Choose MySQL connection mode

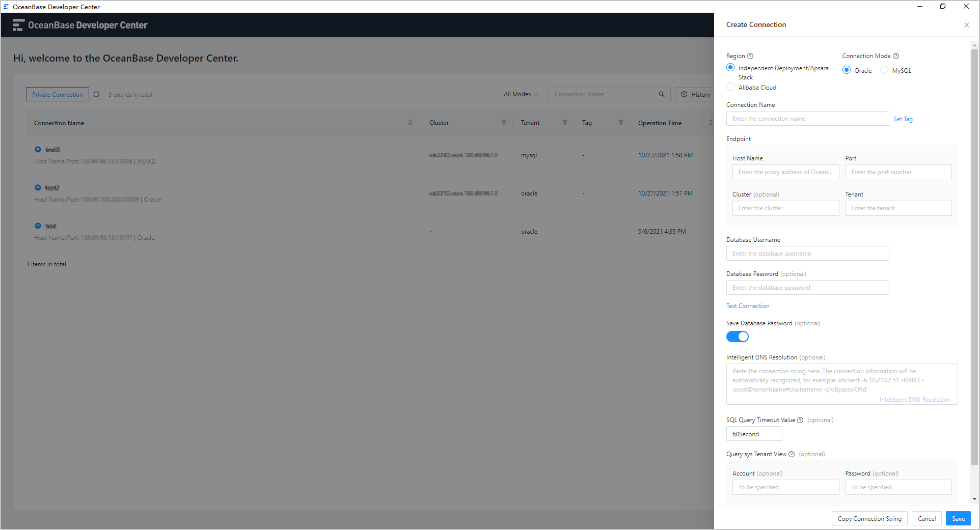click(x=884, y=70)
